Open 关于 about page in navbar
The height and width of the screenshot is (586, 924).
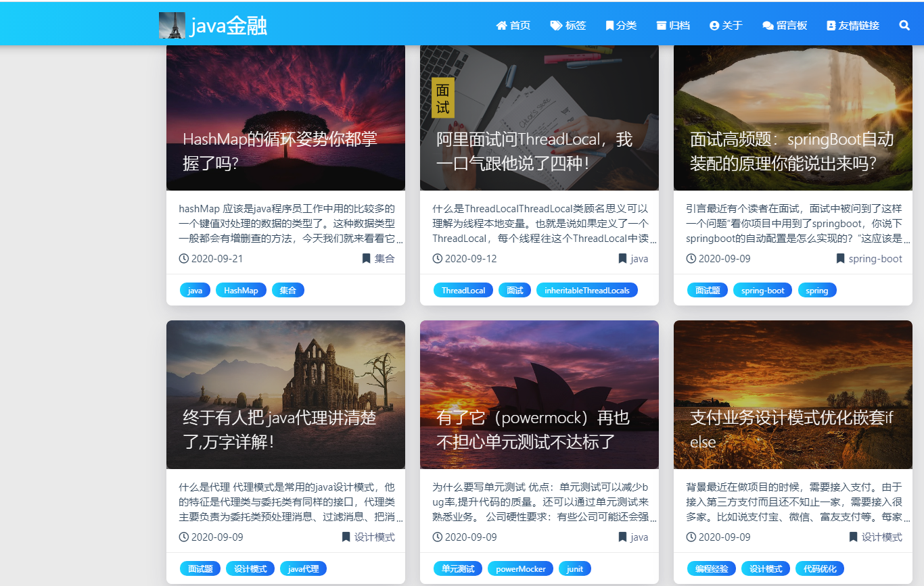[726, 26]
